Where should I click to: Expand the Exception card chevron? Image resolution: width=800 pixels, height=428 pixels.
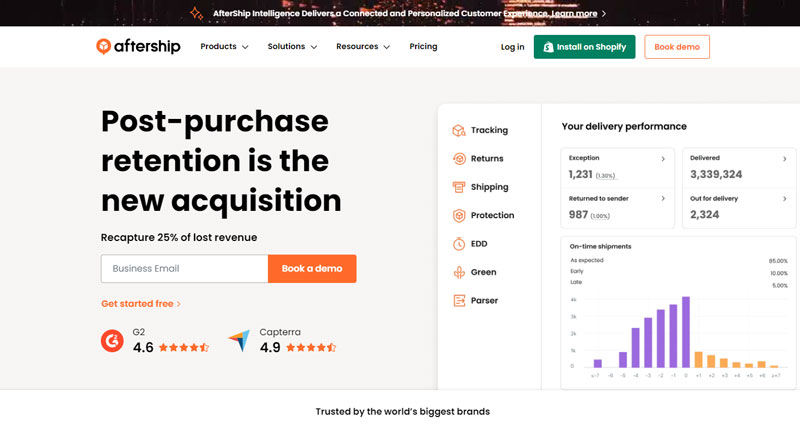coord(663,159)
